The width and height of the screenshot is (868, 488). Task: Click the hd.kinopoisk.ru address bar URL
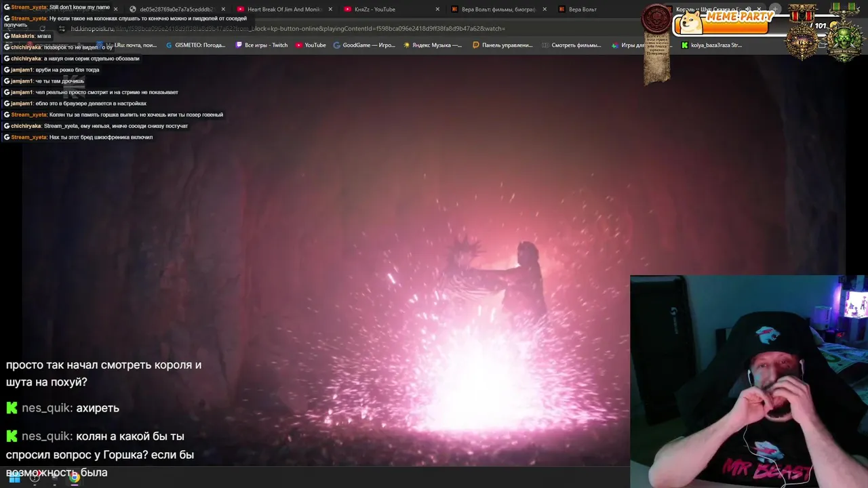[288, 28]
